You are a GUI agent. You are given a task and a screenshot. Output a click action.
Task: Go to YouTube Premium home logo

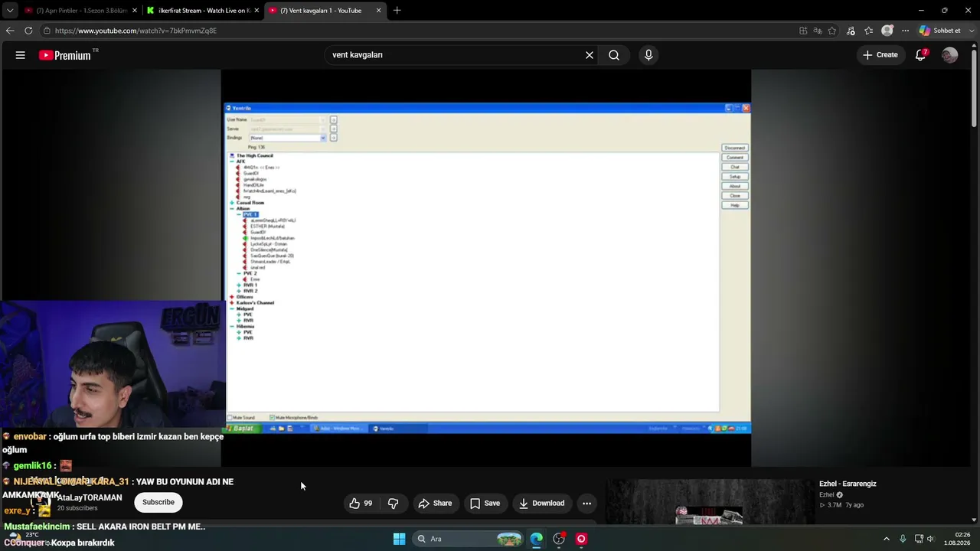point(67,55)
